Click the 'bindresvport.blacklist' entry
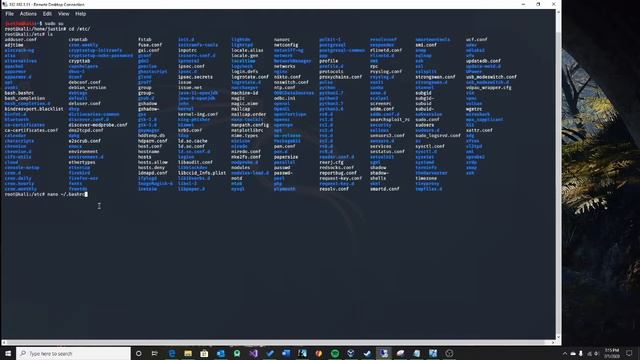640x360 pixels. (34, 109)
